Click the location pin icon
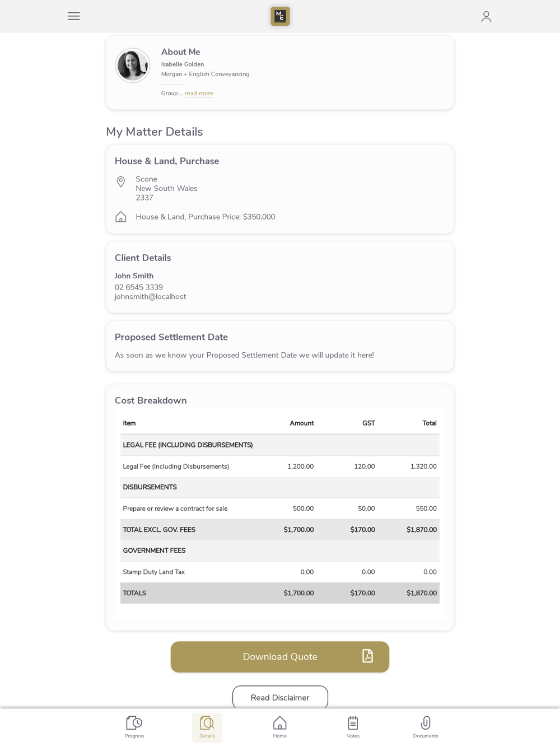560x747 pixels. coord(121,182)
